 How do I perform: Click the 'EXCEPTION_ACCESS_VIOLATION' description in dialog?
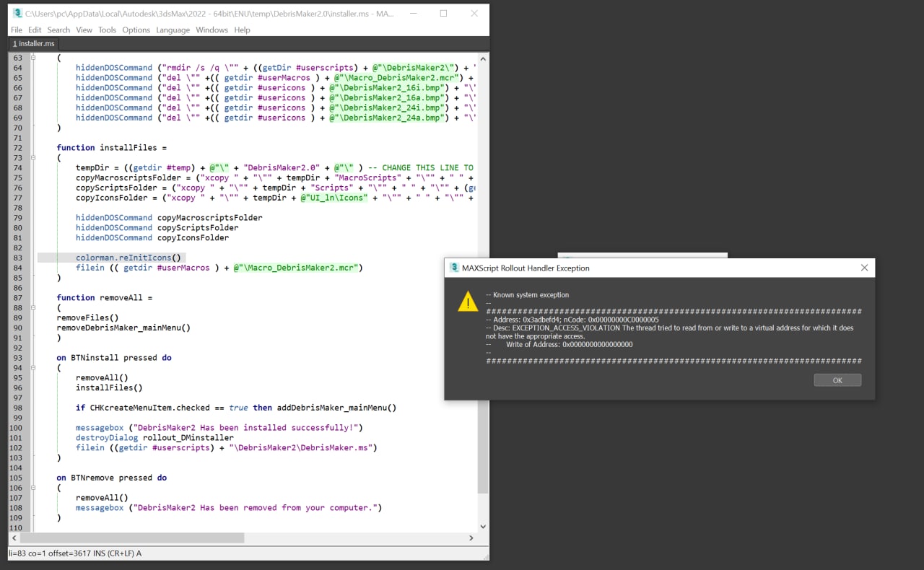669,332
